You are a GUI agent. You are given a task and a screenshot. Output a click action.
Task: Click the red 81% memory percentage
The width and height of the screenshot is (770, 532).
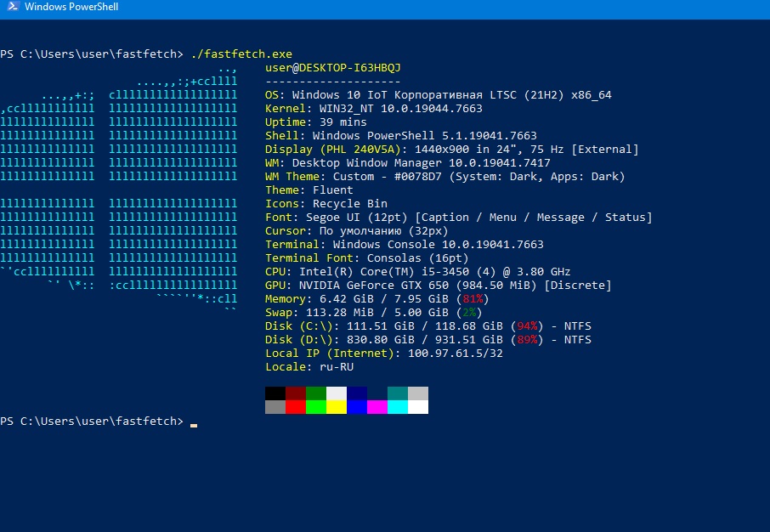pyautogui.click(x=473, y=298)
